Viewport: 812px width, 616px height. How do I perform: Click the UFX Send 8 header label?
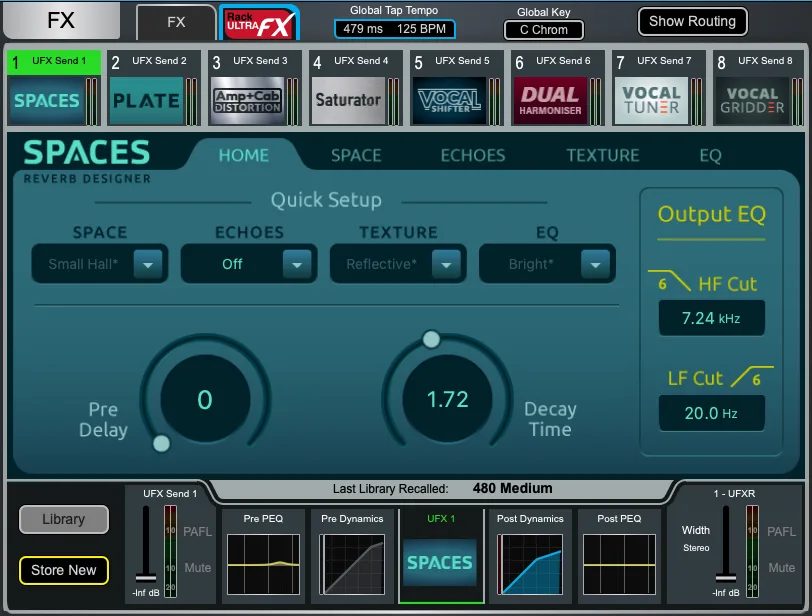coord(765,61)
